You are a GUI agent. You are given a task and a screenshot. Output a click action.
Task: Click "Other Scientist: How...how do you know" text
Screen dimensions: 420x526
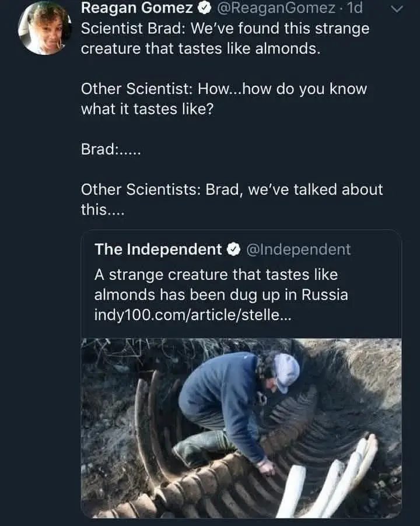223,89
